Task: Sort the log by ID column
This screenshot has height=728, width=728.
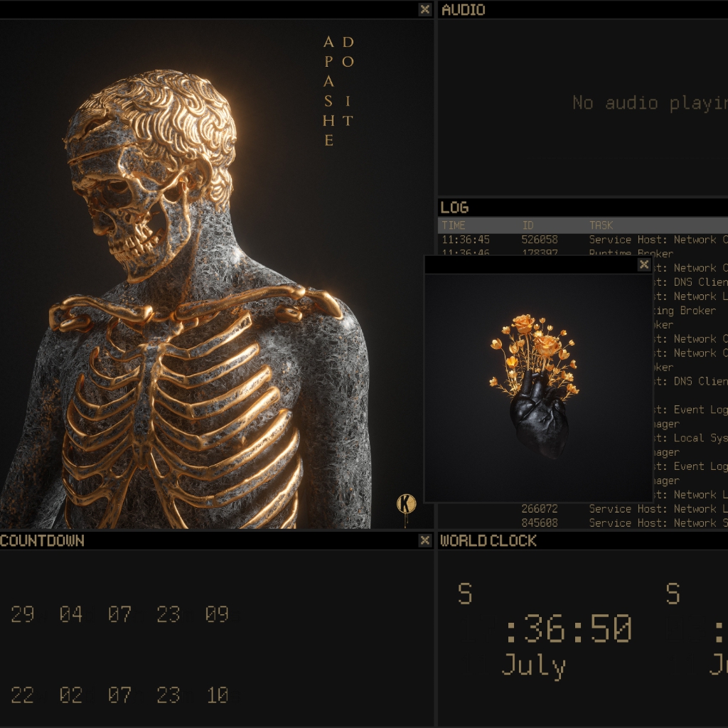Action: click(528, 225)
